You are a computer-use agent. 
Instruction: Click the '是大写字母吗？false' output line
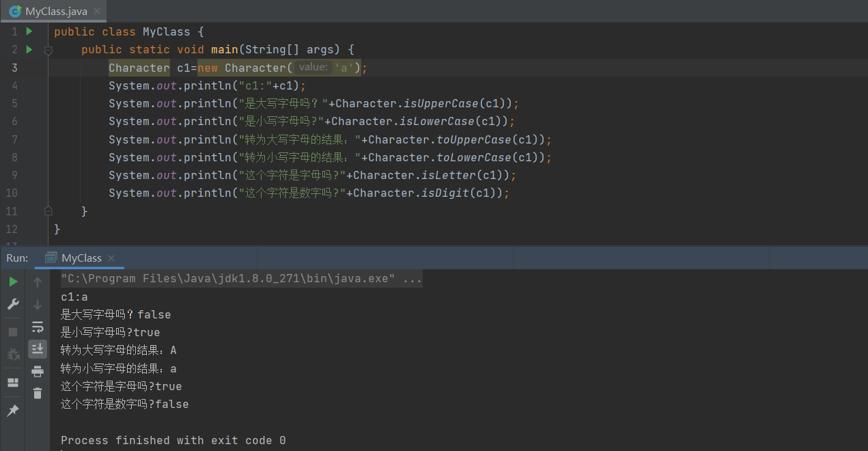pos(115,314)
